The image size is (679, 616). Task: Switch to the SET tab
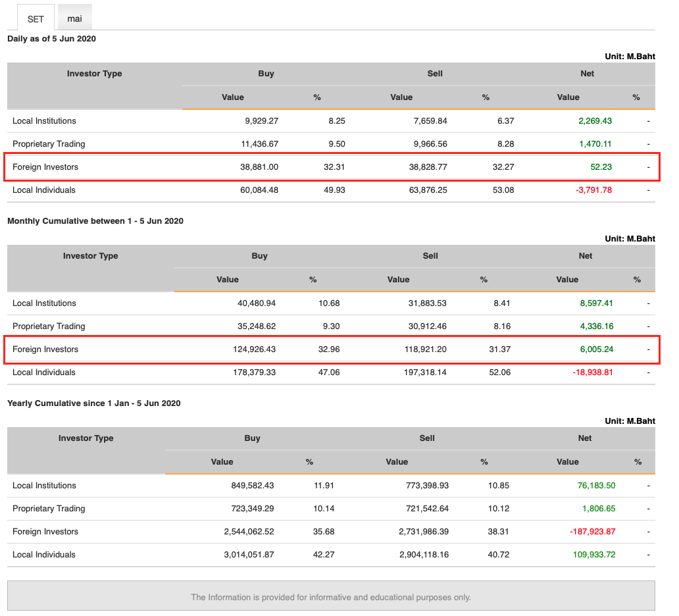click(x=36, y=19)
